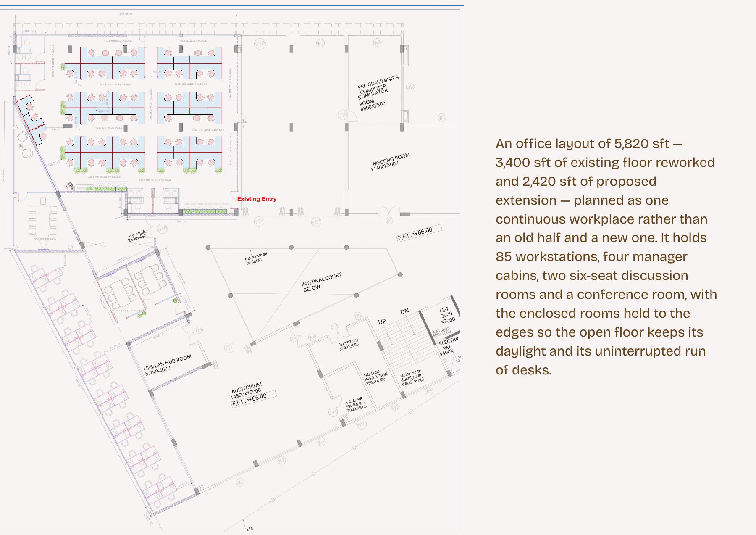Click the "RECEPTION 5700X3000" label

tap(349, 345)
